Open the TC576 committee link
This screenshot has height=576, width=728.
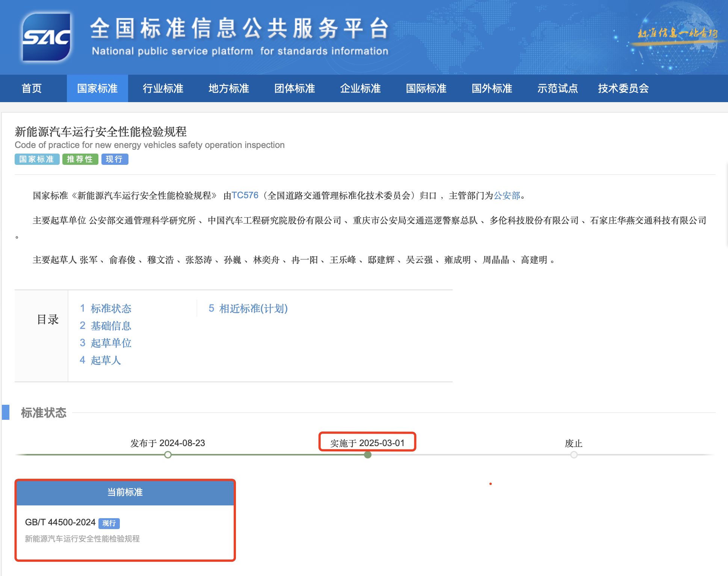(x=245, y=195)
